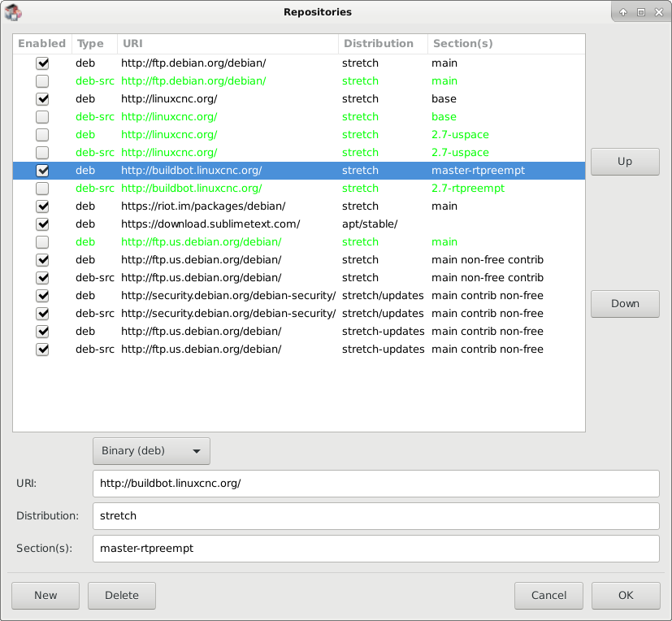Image resolution: width=672 pixels, height=621 pixels.
Task: Select the https://riot.im/packages/debian/ row
Action: point(299,206)
